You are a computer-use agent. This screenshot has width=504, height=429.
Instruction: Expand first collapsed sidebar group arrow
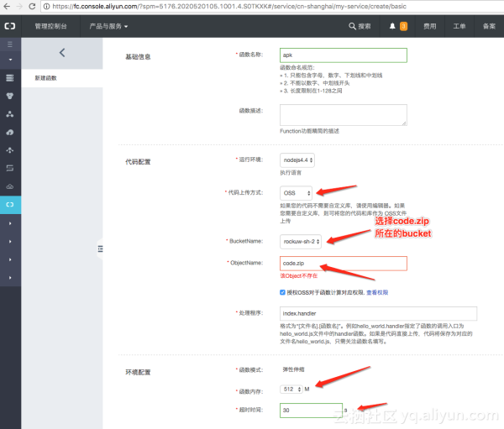[x=10, y=223]
